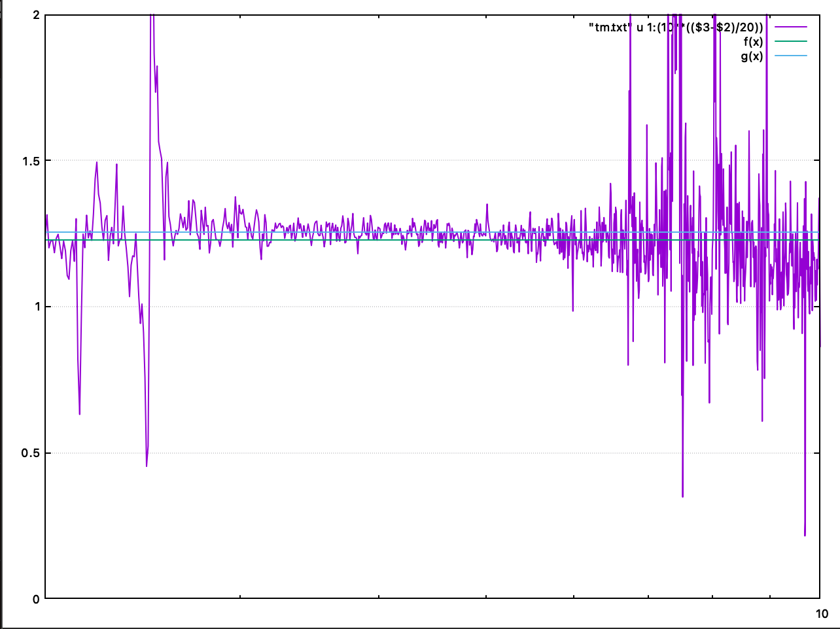Toggle visibility of the f(x) legend label
840x629 pixels.
pyautogui.click(x=752, y=42)
